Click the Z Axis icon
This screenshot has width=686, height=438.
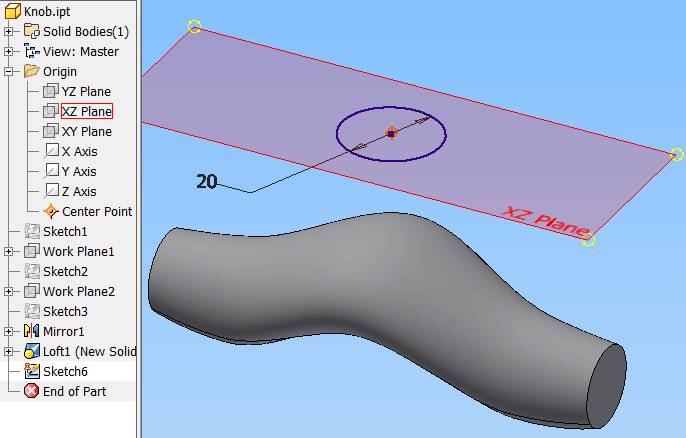[51, 191]
